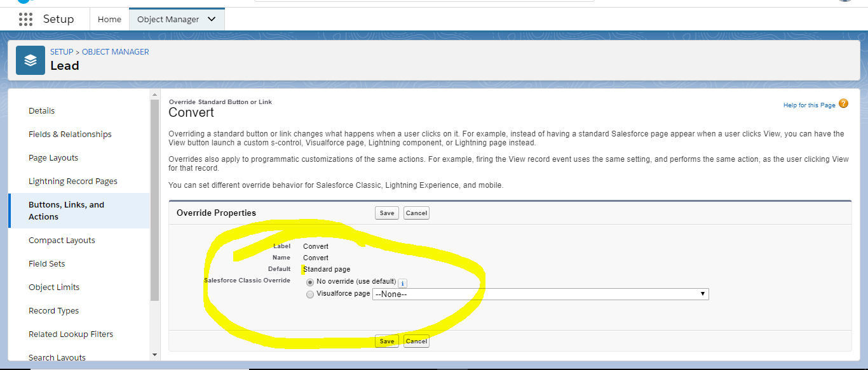Click the bottom Save button
868x370 pixels.
[x=387, y=341]
